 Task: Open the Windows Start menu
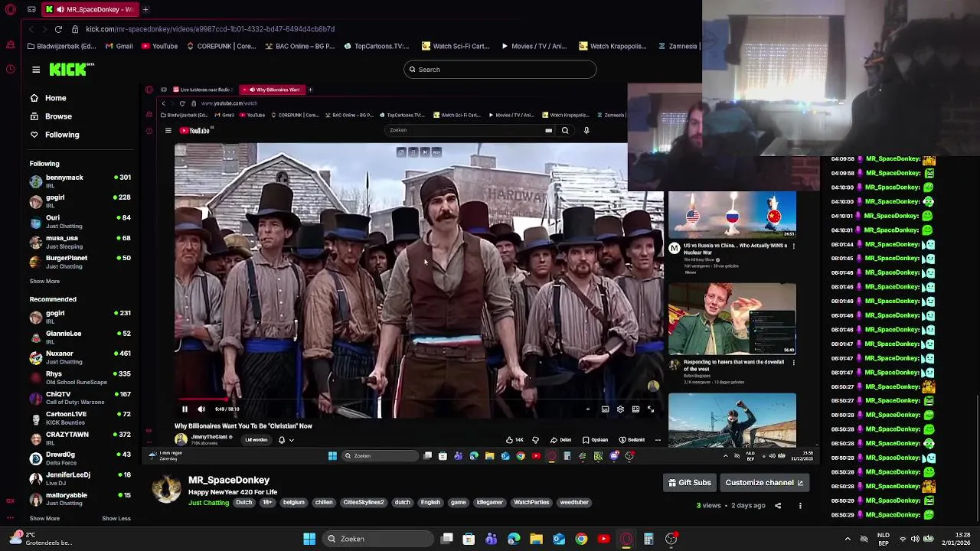309,539
